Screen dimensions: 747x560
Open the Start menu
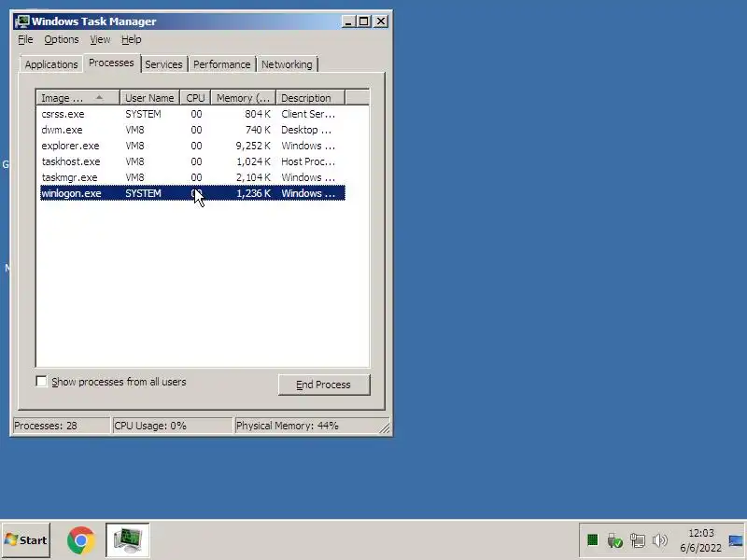pos(26,540)
